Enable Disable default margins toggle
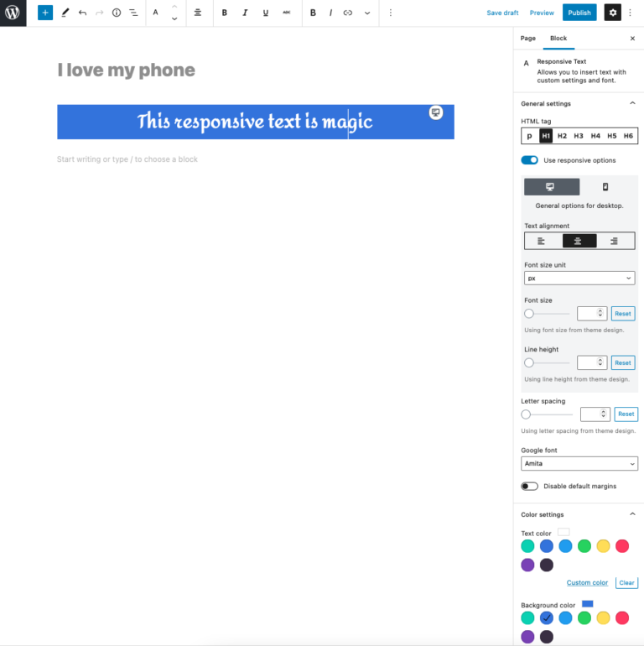 point(529,487)
